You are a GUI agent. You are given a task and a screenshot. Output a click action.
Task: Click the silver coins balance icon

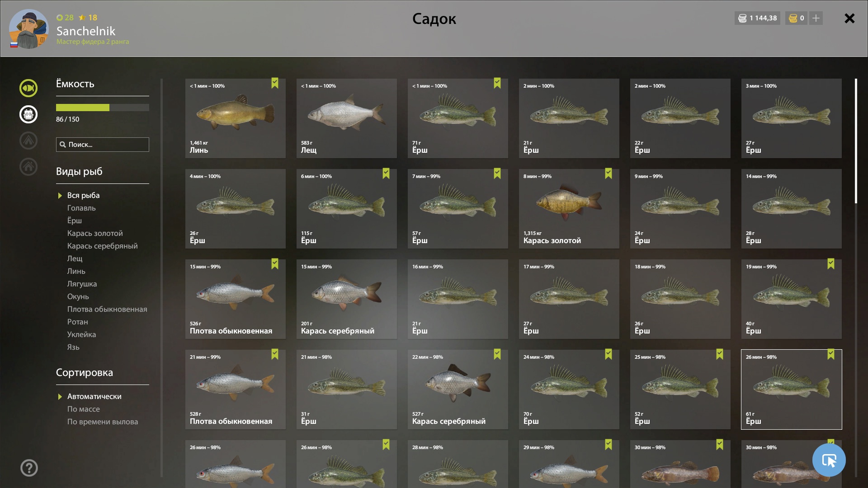(742, 18)
